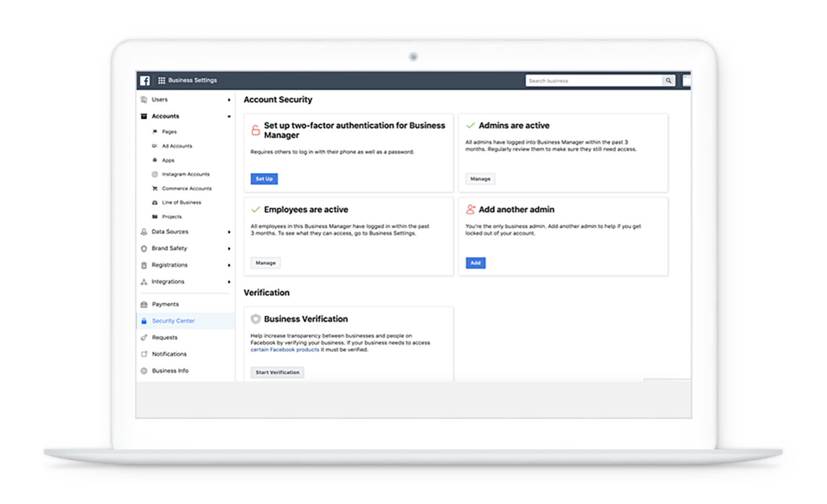827x504 pixels.
Task: Click the Set Up two-factor button
Action: 264,179
